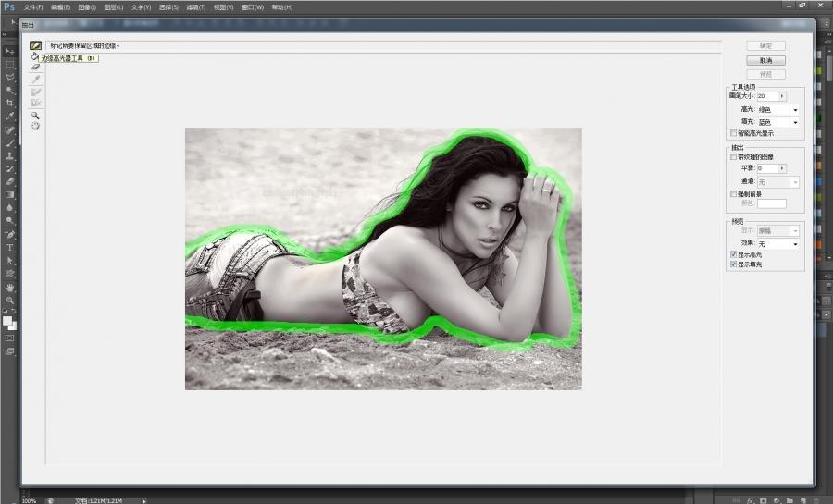This screenshot has height=504, width=833.
Task: Select the Lasso tool in main toolbar
Action: click(x=9, y=78)
